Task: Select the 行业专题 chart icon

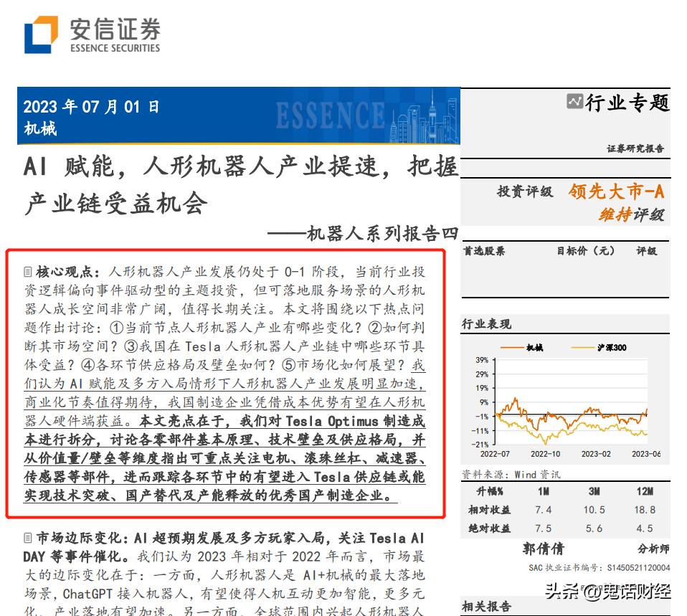Action: pos(574,103)
